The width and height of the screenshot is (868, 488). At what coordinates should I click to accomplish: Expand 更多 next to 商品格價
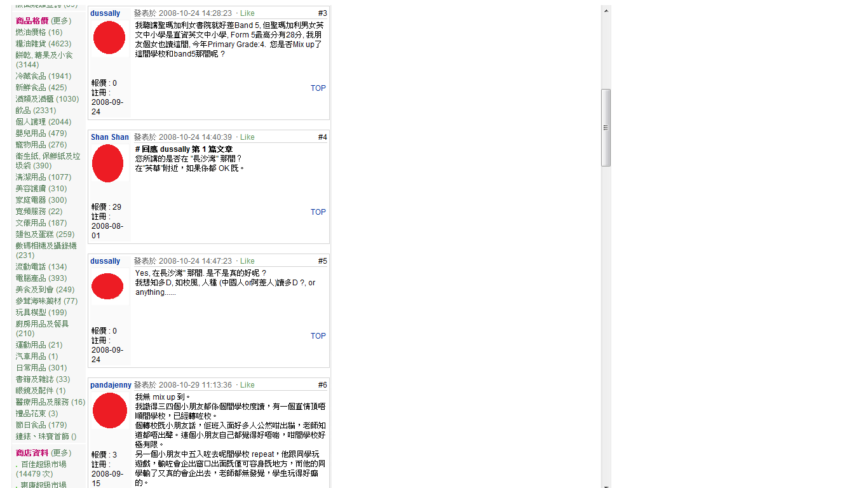[x=61, y=21]
